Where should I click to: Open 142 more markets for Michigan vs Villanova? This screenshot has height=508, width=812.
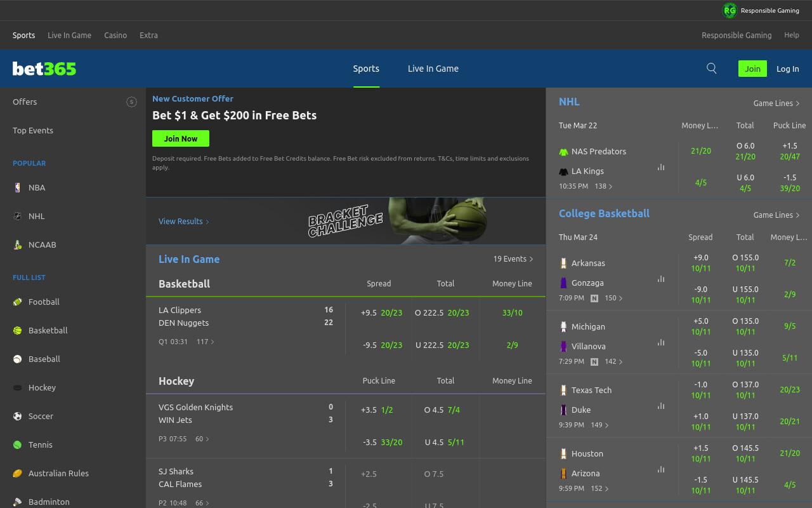[x=613, y=361]
